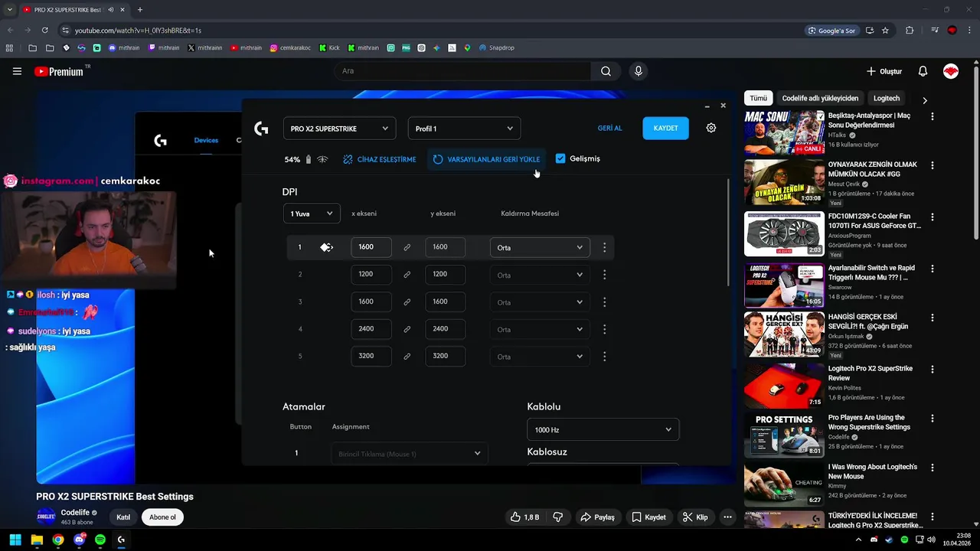Image resolution: width=980 pixels, height=551 pixels.
Task: Show system tray hidden icons chevron
Action: (x=859, y=540)
